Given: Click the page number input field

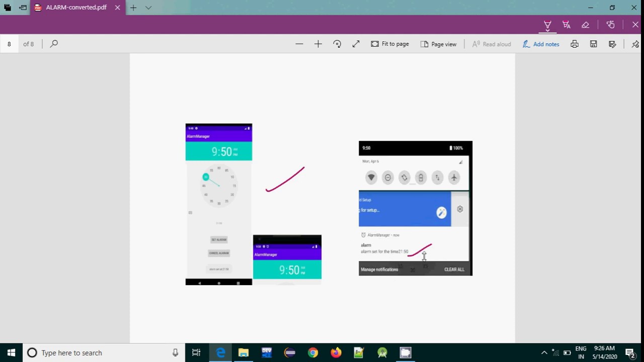Looking at the screenshot, I should click(9, 44).
